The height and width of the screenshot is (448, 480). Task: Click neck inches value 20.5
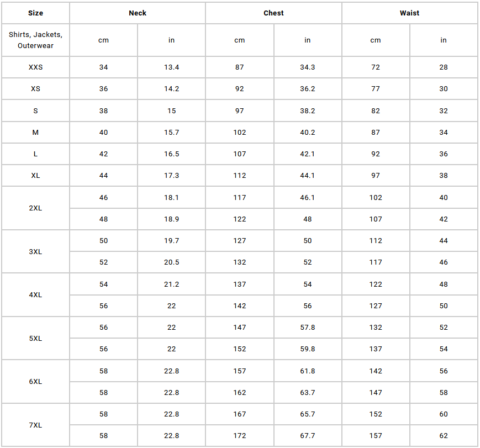(x=171, y=262)
